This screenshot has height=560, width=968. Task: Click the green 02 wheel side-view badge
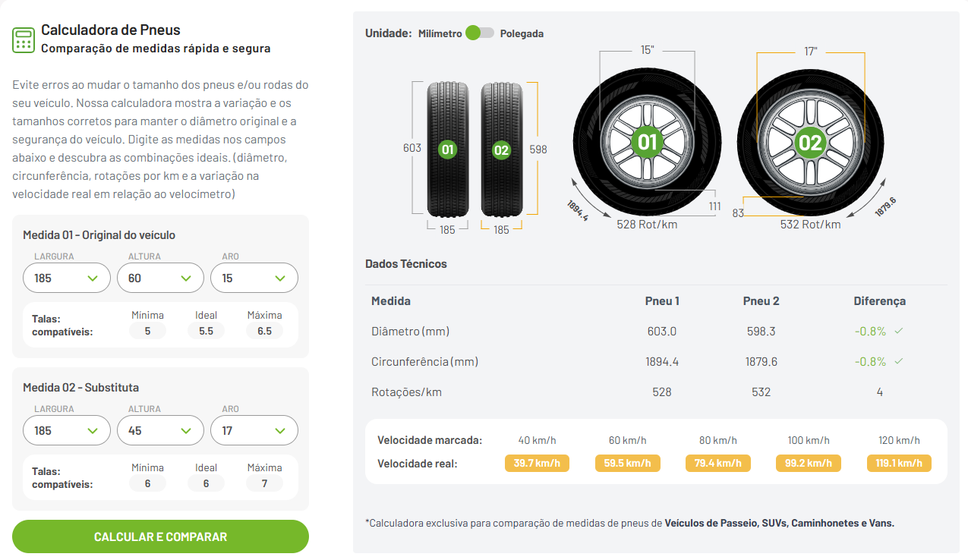coord(810,142)
